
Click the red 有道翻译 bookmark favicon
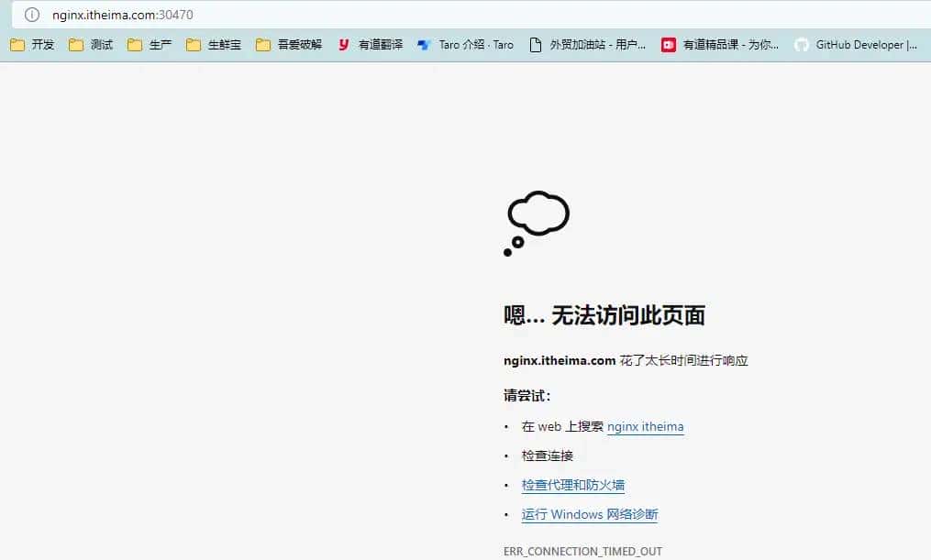[342, 44]
